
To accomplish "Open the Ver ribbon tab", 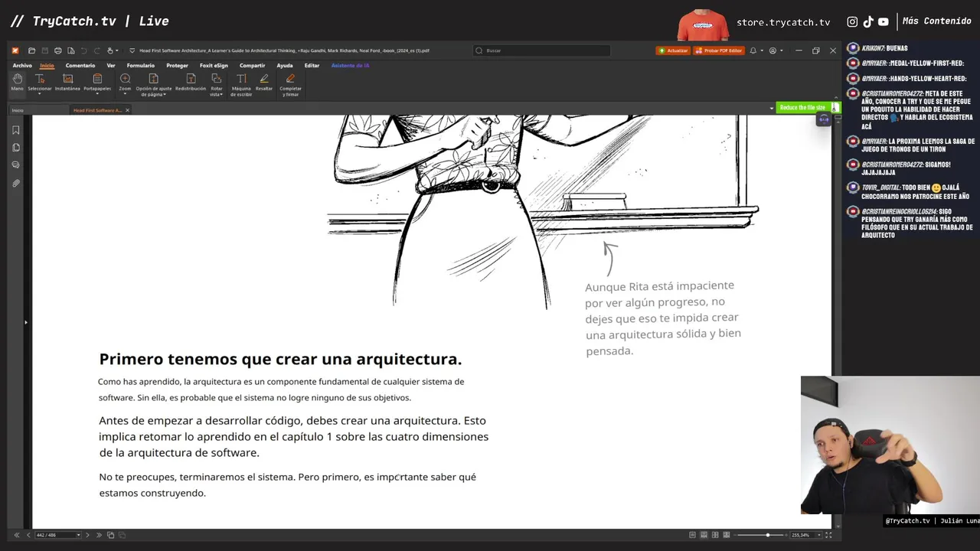I will coord(111,66).
